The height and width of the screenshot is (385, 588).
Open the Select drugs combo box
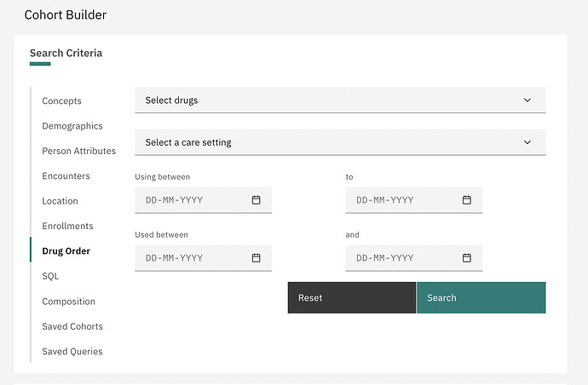[x=340, y=101]
